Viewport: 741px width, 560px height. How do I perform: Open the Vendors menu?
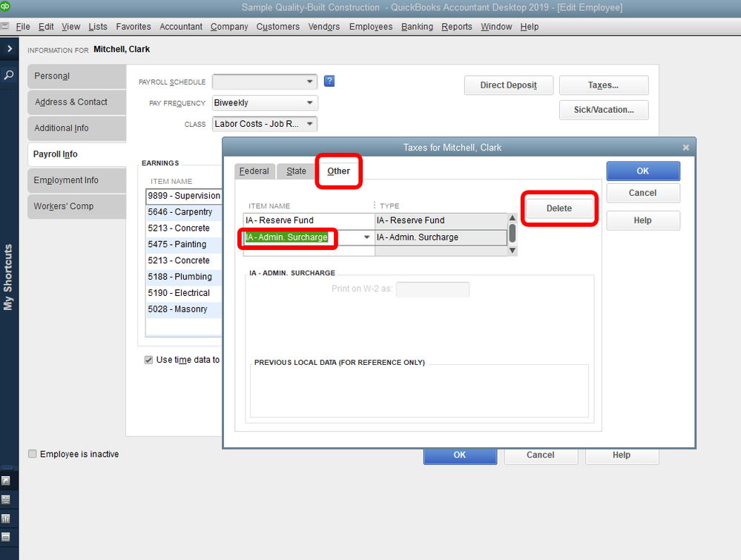tap(323, 27)
